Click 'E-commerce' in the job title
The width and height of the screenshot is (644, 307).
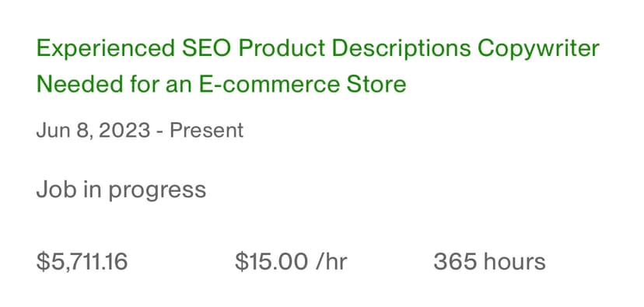269,85
